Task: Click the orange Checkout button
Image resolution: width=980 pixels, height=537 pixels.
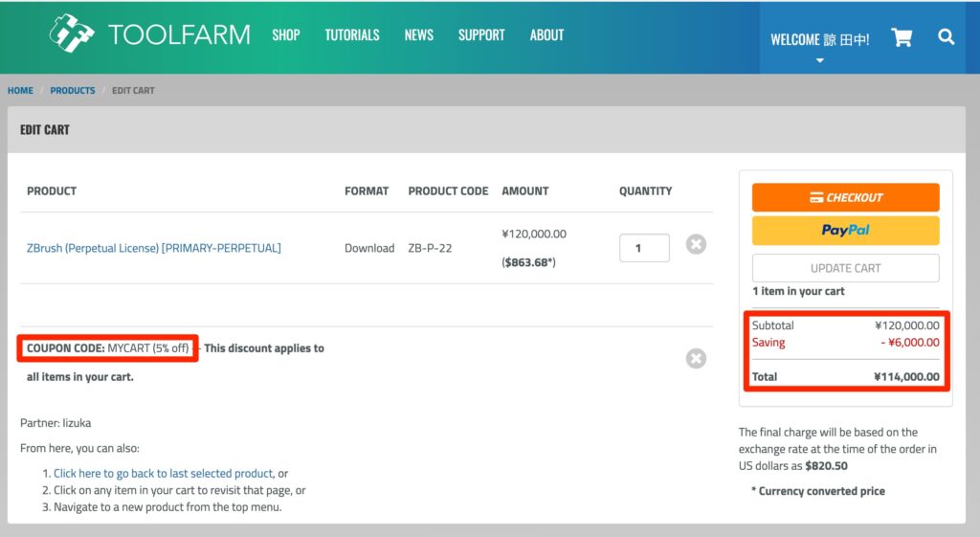Action: pyautogui.click(x=845, y=197)
